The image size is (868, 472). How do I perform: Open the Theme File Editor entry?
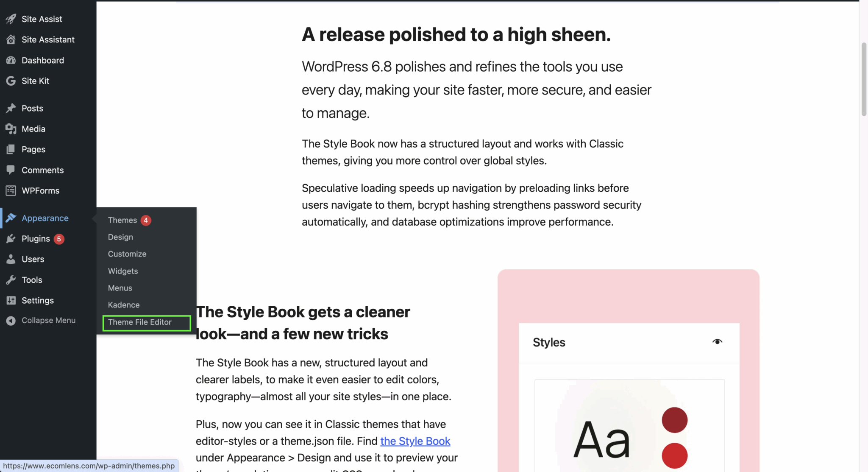(139, 322)
